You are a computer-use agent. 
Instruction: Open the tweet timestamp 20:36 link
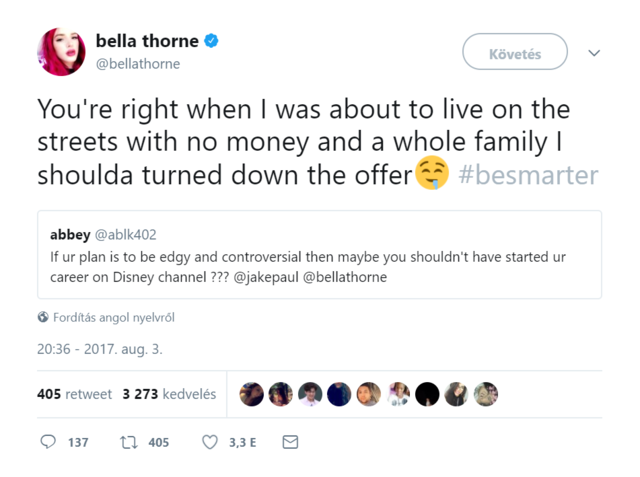pos(99,350)
